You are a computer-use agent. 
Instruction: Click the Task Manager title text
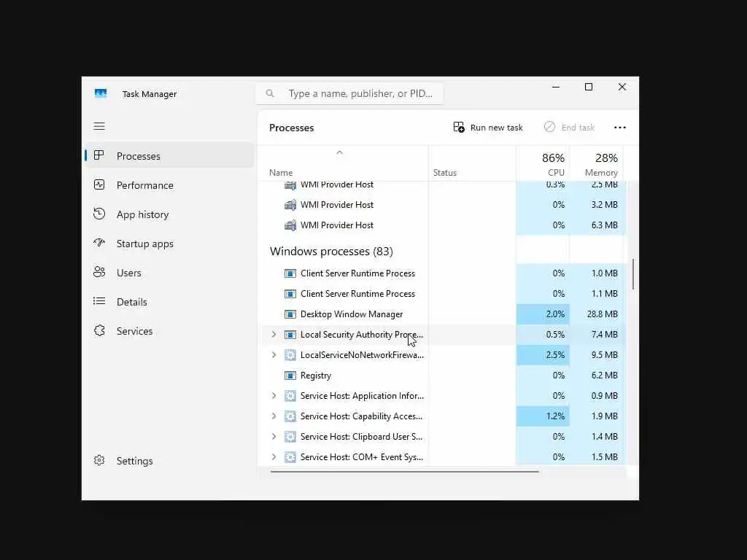(x=149, y=94)
